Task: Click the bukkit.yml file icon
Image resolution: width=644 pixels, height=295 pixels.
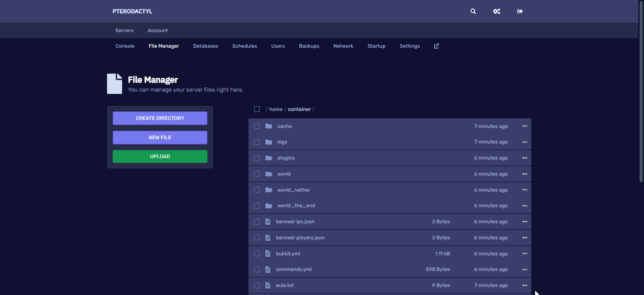Action: 268,253
